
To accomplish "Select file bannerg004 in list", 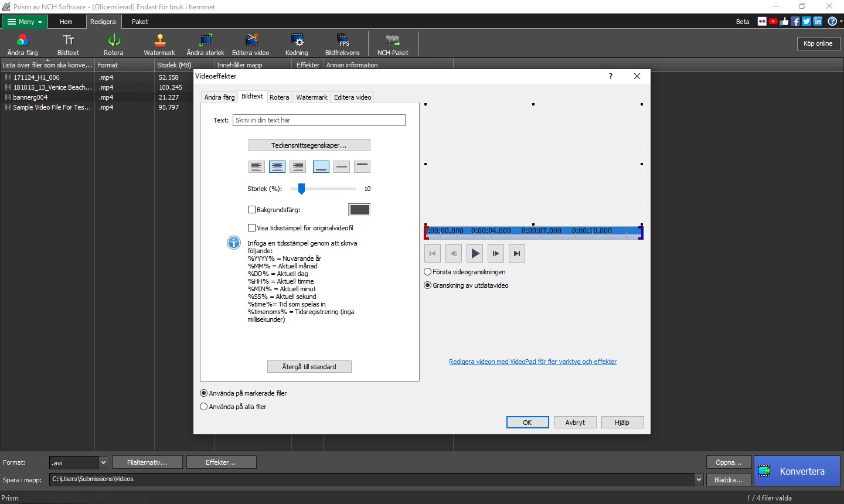I will pyautogui.click(x=30, y=97).
